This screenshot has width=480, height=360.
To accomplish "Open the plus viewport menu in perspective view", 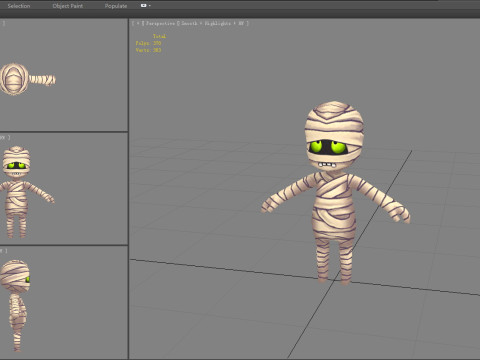I will click(138, 23).
